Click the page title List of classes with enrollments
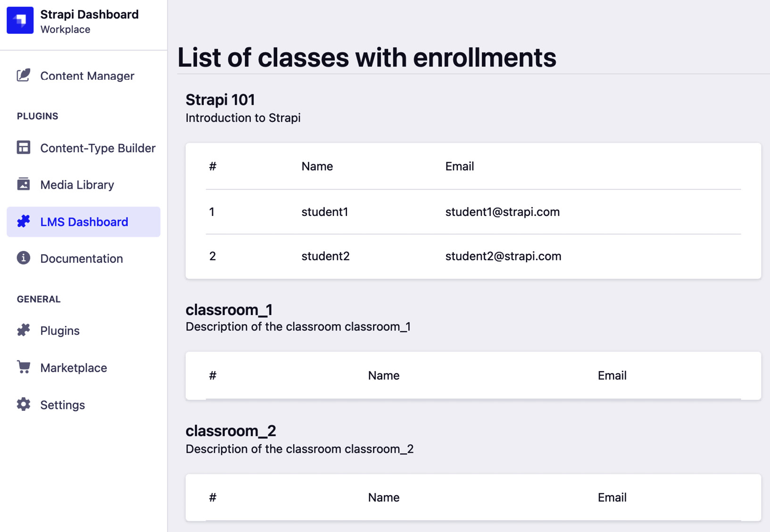The height and width of the screenshot is (532, 770). pyautogui.click(x=367, y=58)
